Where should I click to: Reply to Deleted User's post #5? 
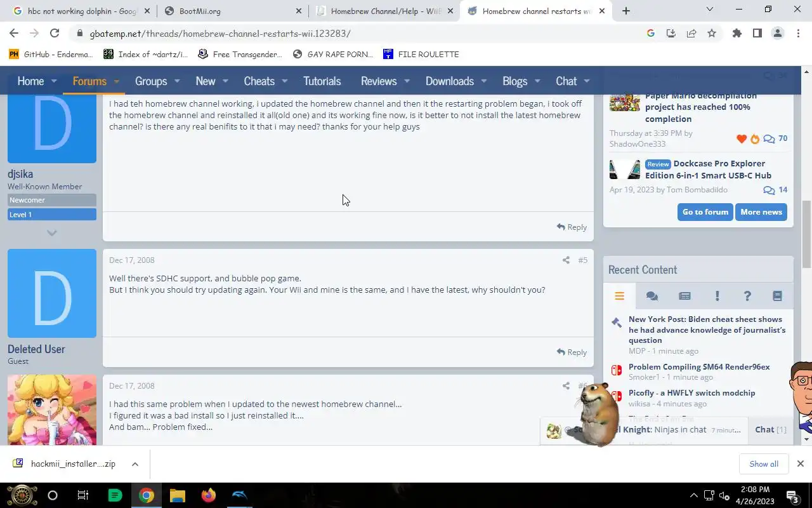click(x=572, y=352)
